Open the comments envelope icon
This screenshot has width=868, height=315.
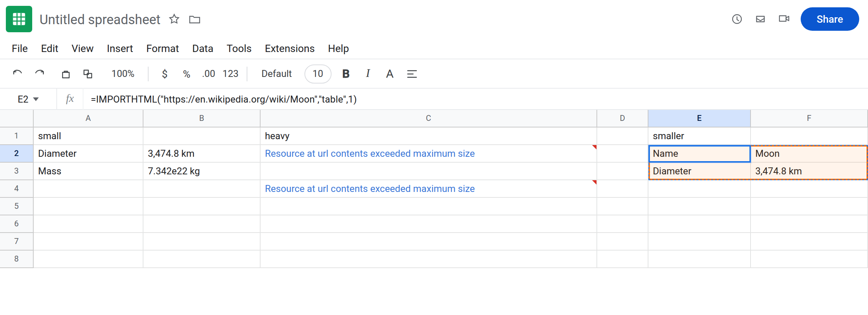click(760, 19)
